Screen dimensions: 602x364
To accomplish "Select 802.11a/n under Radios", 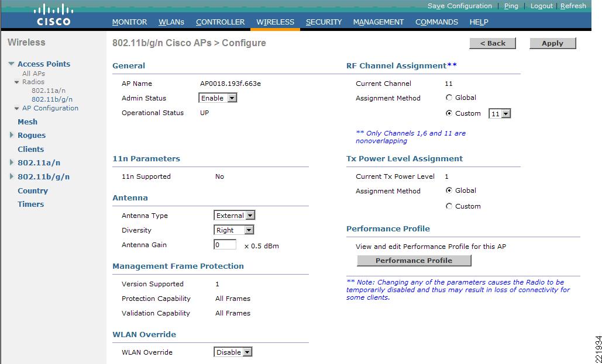I will tap(49, 91).
